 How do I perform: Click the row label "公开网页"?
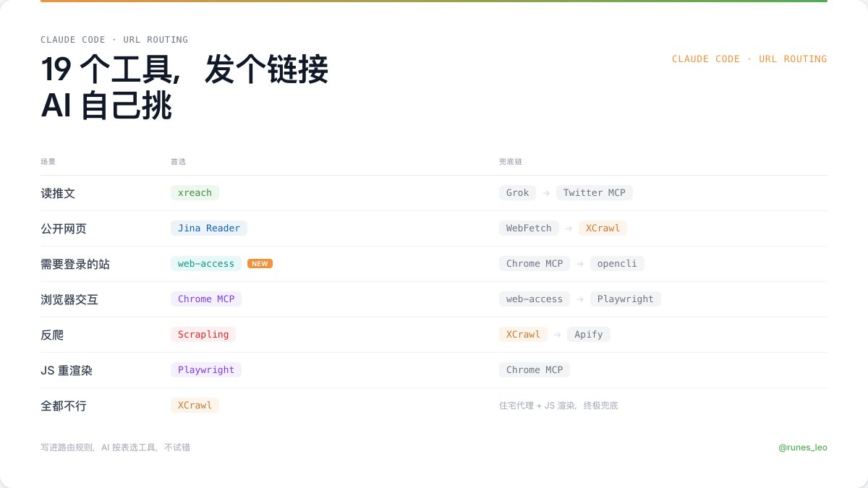[x=64, y=228]
